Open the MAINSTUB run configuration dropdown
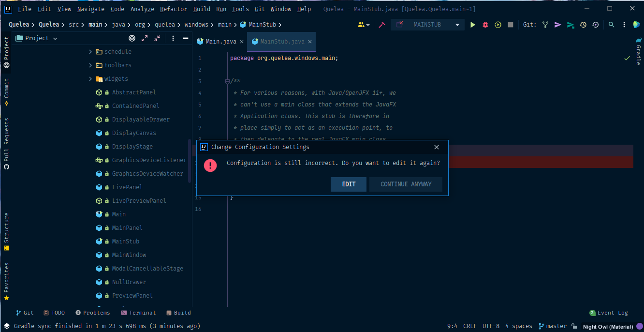The height and width of the screenshot is (332, 644). 427,24
